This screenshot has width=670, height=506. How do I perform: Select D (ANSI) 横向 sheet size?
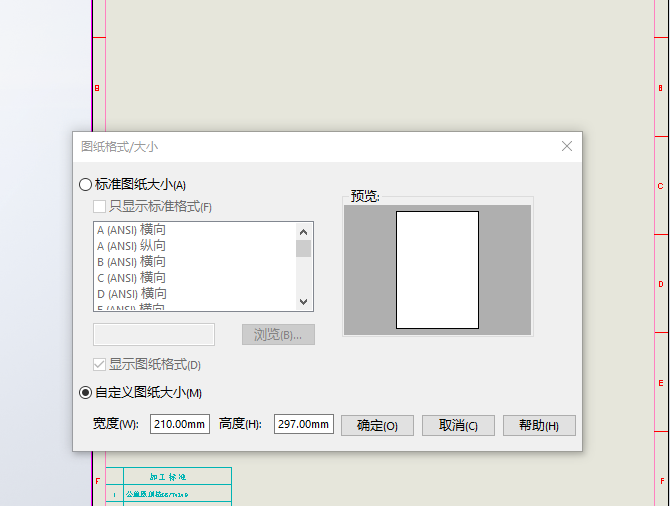coord(131,294)
